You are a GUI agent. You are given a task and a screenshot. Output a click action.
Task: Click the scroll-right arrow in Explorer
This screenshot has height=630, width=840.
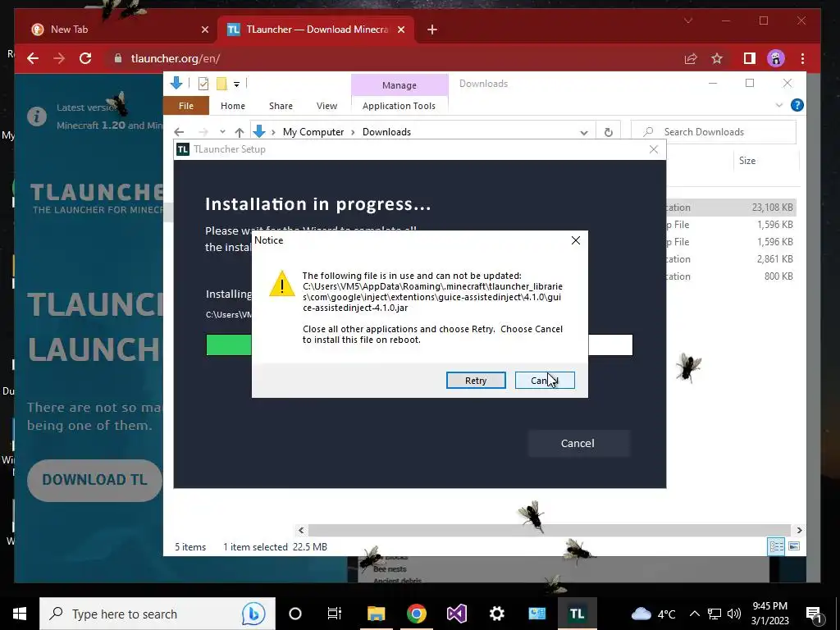coord(799,531)
